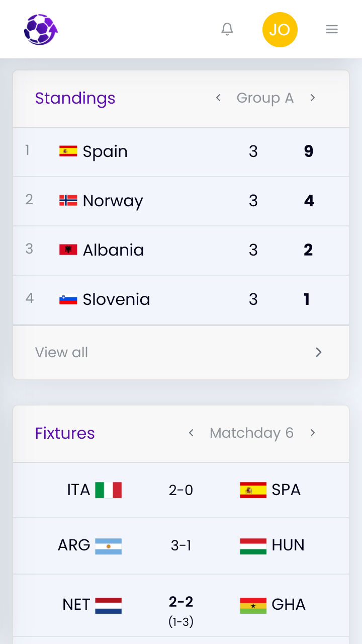
Task: Open the NET 2-2 GHA fixture score
Action: (x=181, y=611)
